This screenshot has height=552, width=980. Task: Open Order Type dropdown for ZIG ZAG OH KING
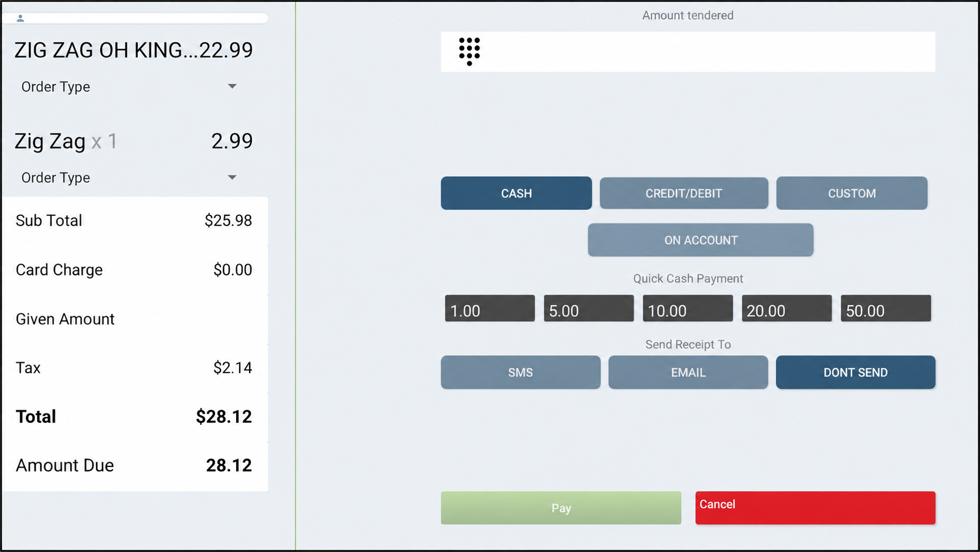129,87
